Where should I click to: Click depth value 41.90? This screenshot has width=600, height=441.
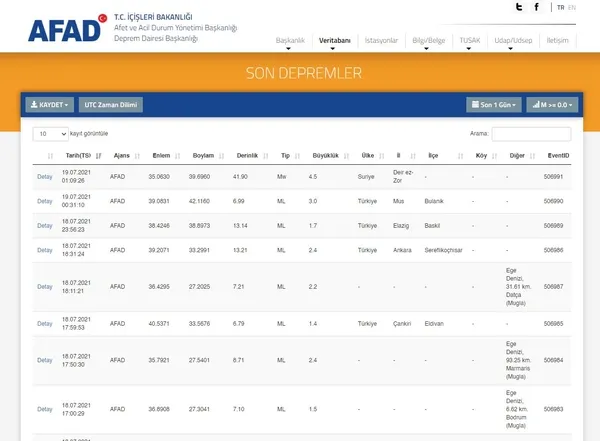[x=240, y=177]
